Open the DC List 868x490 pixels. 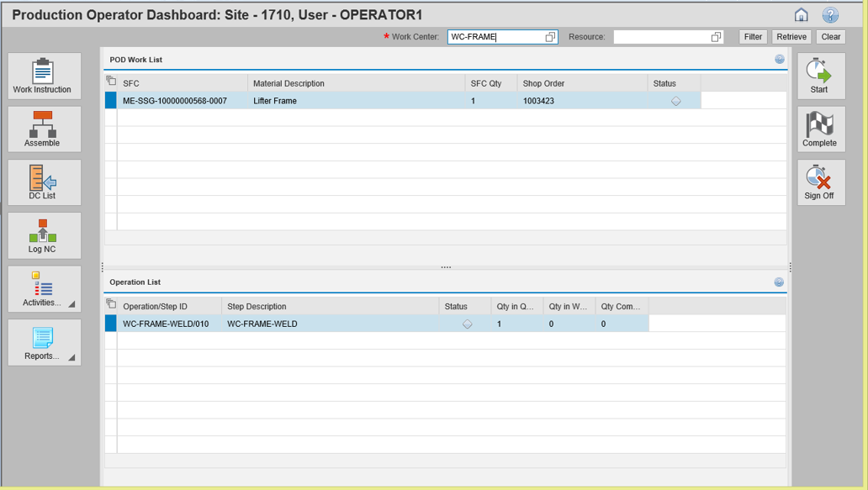click(x=44, y=182)
